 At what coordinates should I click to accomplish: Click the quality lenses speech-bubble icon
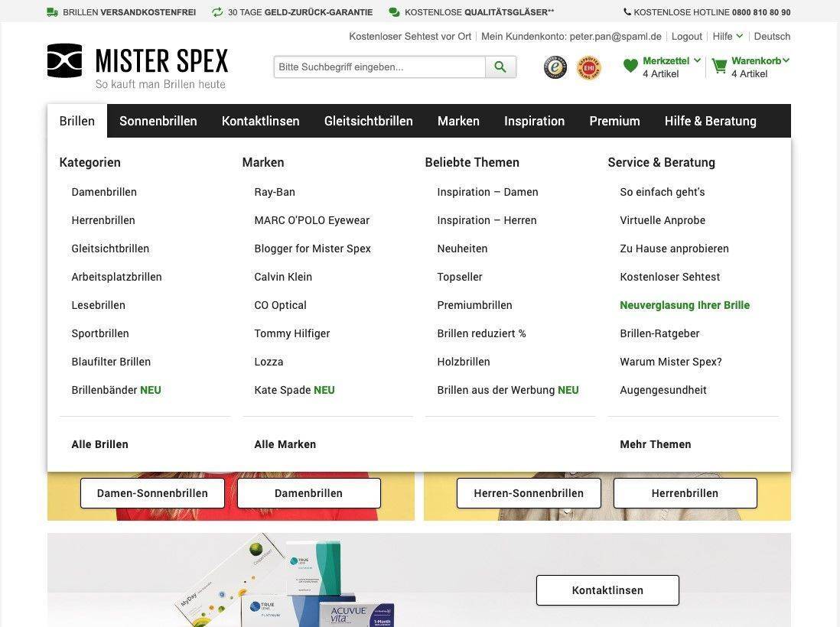coord(394,11)
